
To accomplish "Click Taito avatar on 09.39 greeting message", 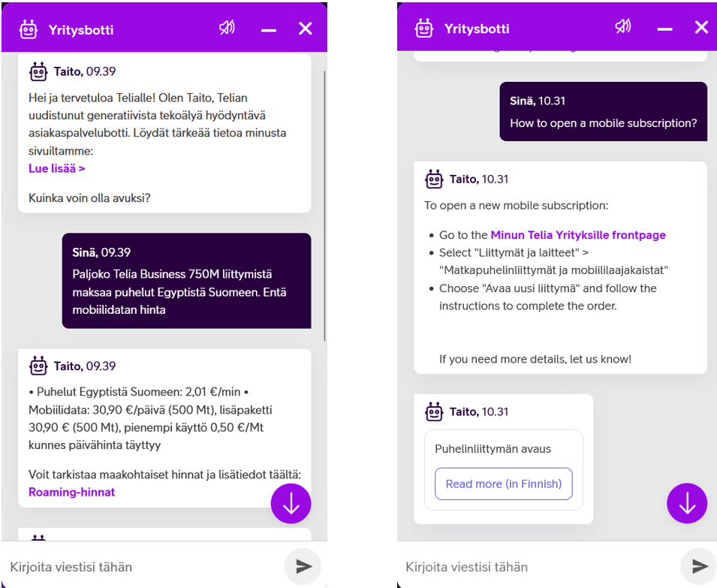I will point(38,72).
